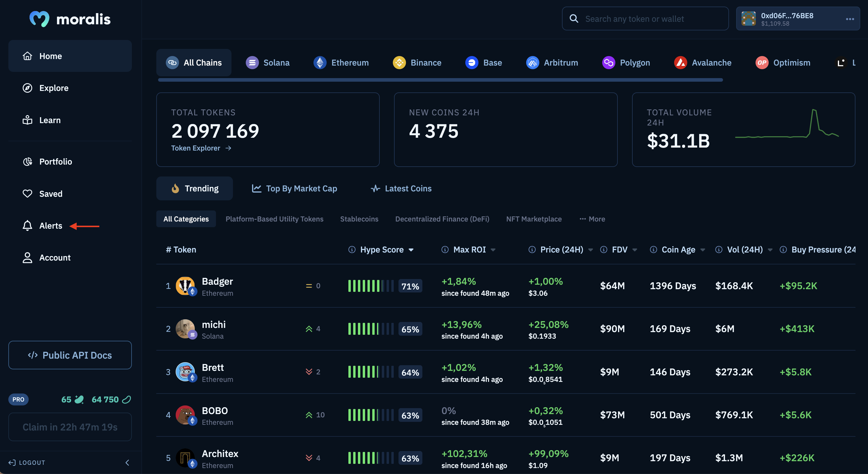Go to the Learn section
The image size is (868, 474).
point(41,120)
